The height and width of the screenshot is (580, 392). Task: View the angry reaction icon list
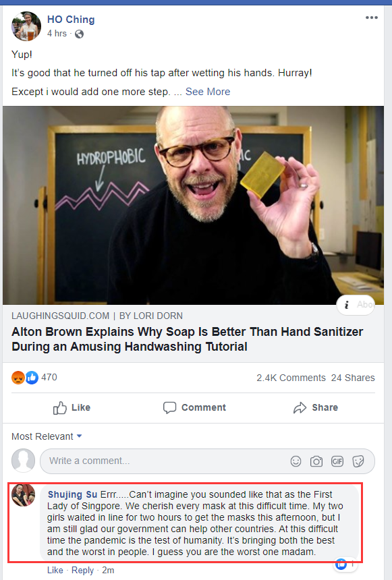click(x=18, y=378)
